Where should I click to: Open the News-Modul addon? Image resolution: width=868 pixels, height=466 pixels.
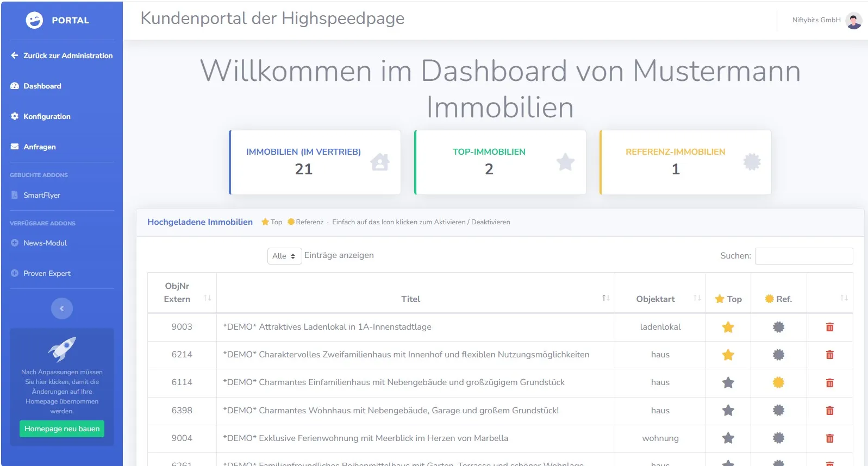pos(39,243)
